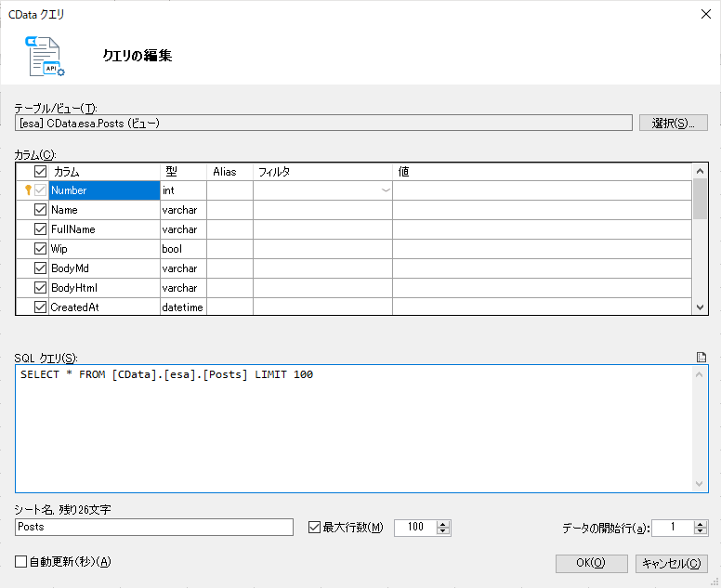Click the primary key icon beside Number
The height and width of the screenshot is (588, 721).
[28, 189]
